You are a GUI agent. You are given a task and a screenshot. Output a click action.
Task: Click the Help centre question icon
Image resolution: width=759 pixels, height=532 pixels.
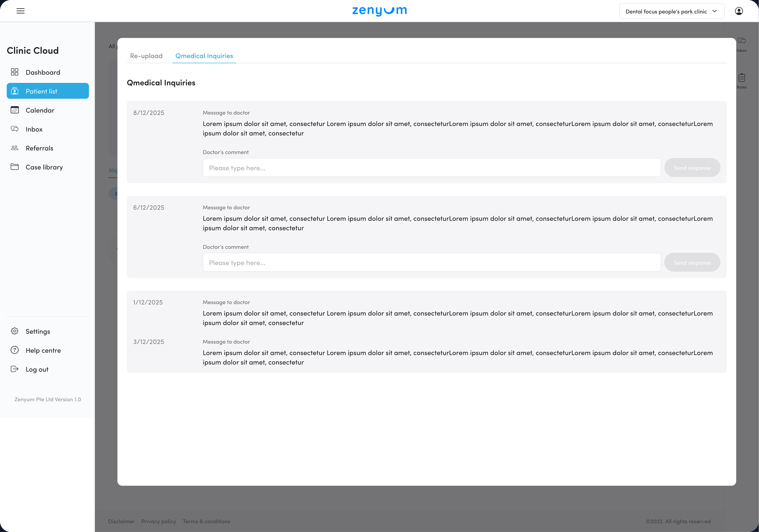click(15, 350)
